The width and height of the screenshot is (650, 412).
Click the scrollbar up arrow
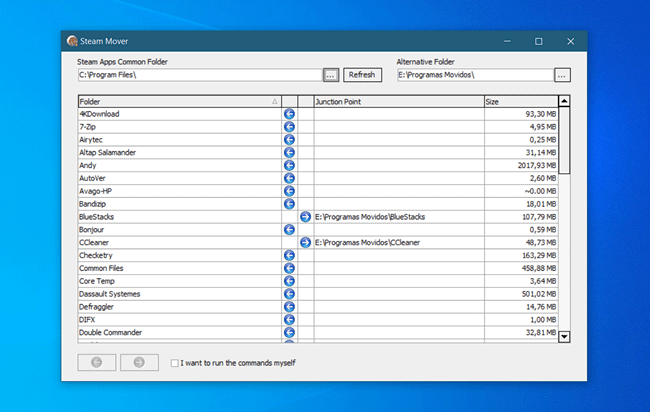pyautogui.click(x=564, y=101)
